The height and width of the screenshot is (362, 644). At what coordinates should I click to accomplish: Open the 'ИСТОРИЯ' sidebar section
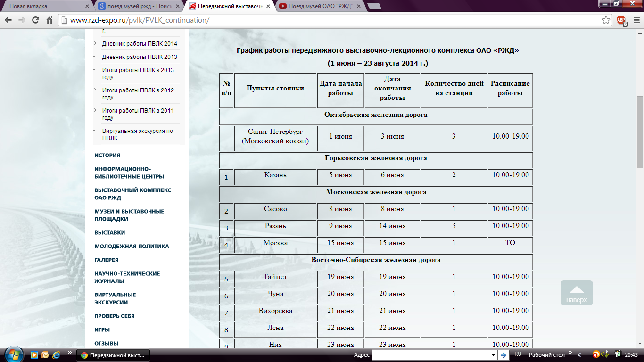tap(107, 155)
